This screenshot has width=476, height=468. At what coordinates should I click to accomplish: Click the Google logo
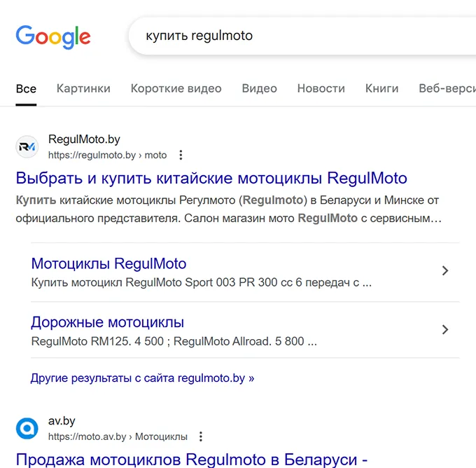53,36
